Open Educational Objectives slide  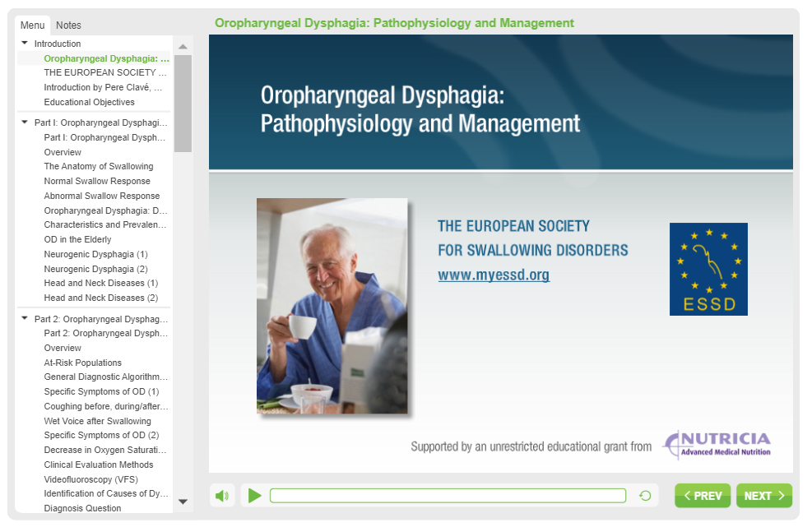click(x=89, y=103)
